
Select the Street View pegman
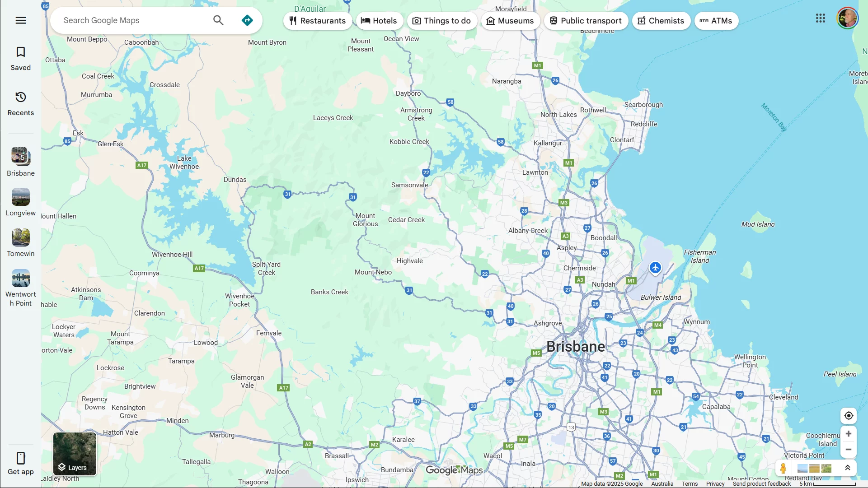784,469
